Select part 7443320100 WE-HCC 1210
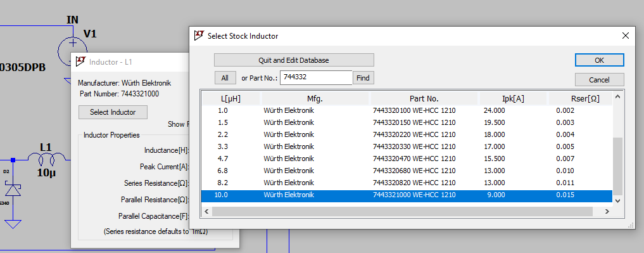 pos(414,111)
